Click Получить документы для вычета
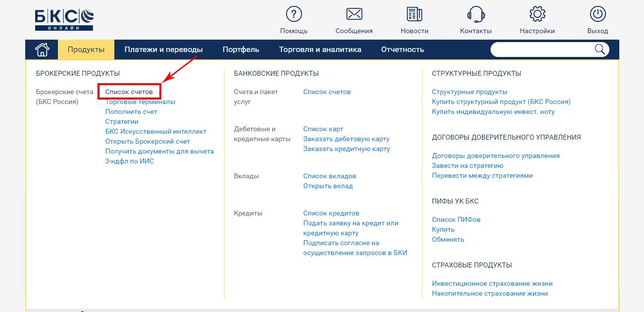 pyautogui.click(x=159, y=151)
